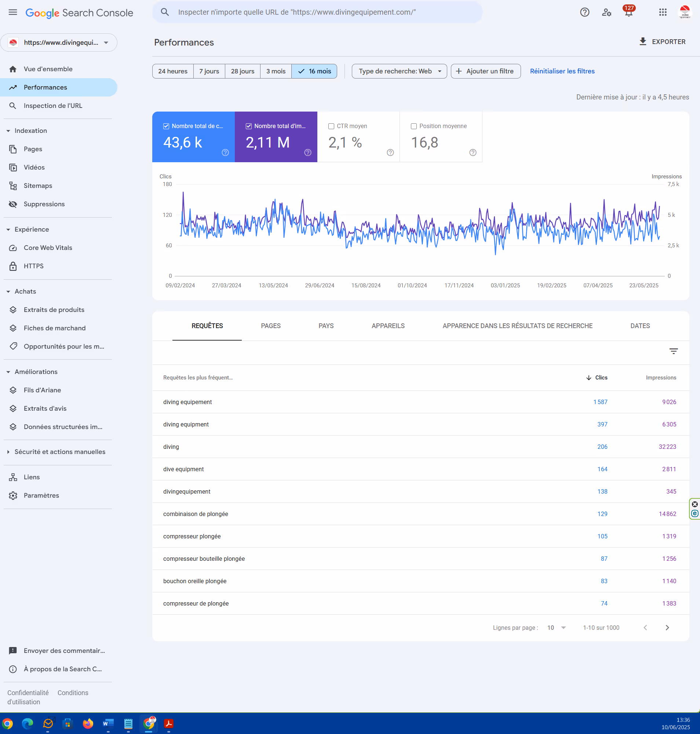The width and height of the screenshot is (700, 734).
Task: Open Type de recherche: Web dropdown
Action: [399, 71]
